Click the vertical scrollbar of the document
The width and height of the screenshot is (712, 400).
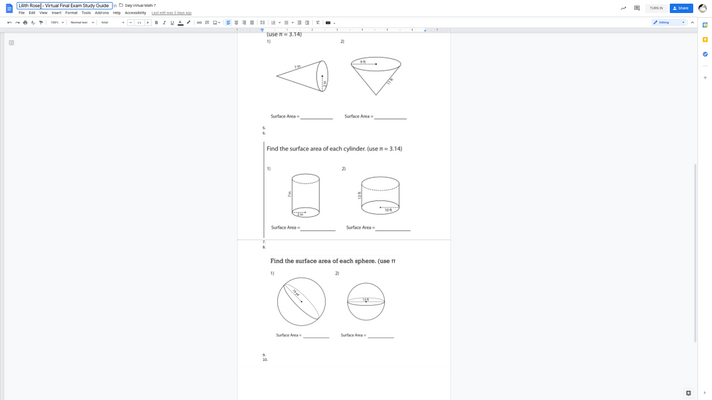[x=695, y=252]
